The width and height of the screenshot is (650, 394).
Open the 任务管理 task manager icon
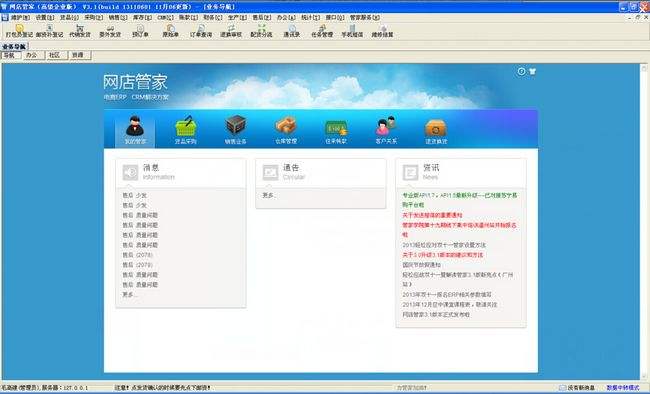point(322,31)
